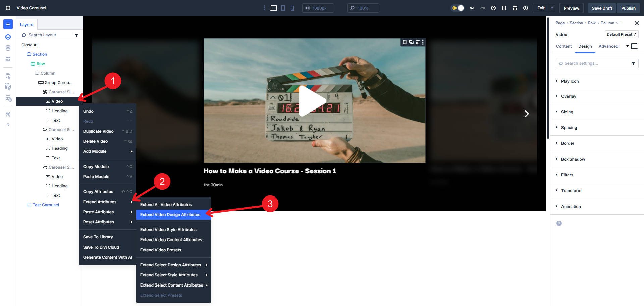The image size is (644, 306).
Task: Open the Add Module panel with blue plus icon
Action: (8, 24)
